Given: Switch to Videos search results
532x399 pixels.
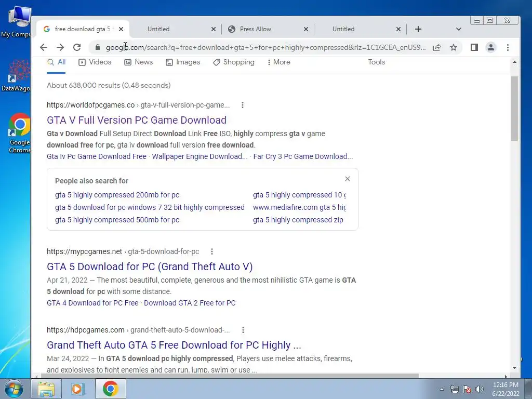Looking at the screenshot, I should [95, 62].
